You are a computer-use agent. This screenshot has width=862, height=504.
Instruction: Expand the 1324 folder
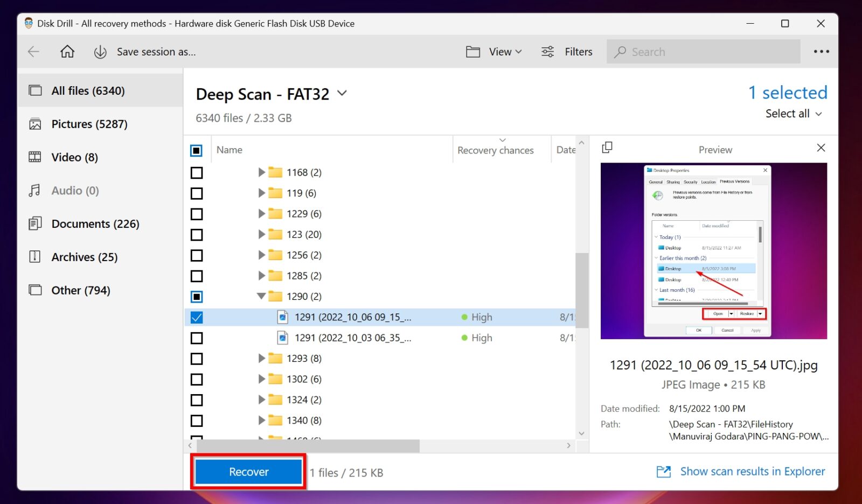261,400
